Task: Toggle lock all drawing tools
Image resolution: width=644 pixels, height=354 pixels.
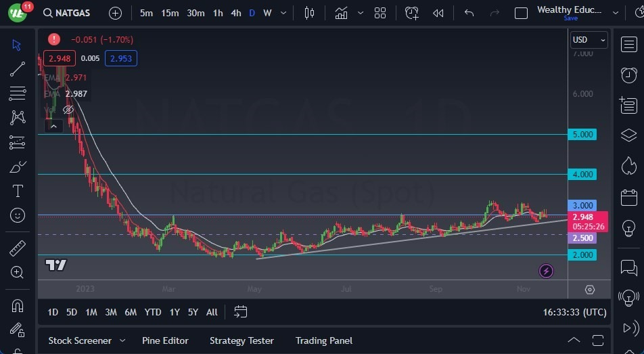Action: click(18, 330)
